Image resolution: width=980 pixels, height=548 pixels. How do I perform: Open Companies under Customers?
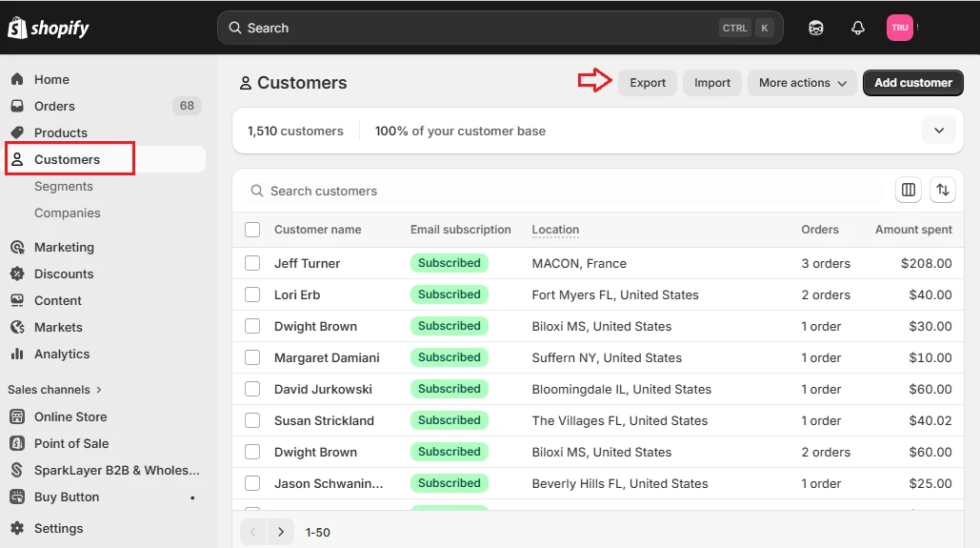click(67, 213)
